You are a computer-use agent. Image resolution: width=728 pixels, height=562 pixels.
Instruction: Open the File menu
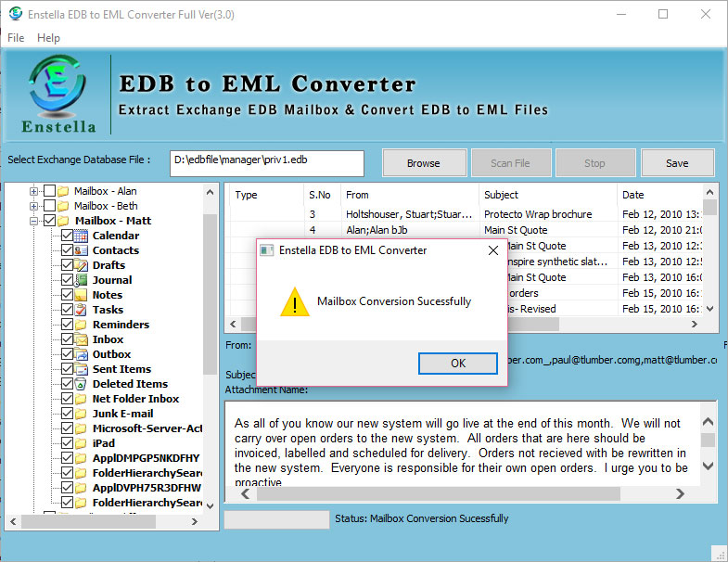16,38
